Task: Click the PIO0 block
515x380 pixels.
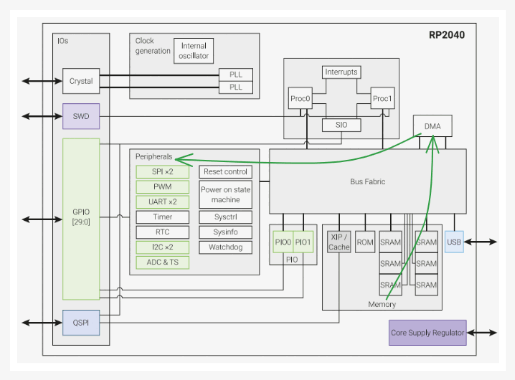Action: pyautogui.click(x=283, y=242)
